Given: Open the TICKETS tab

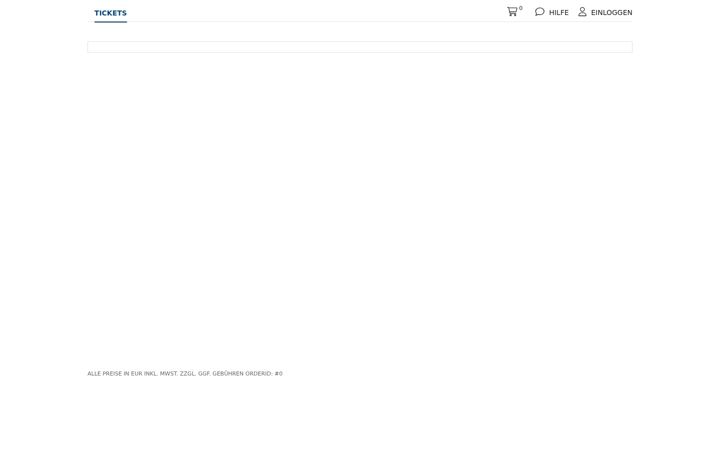Looking at the screenshot, I should (110, 13).
